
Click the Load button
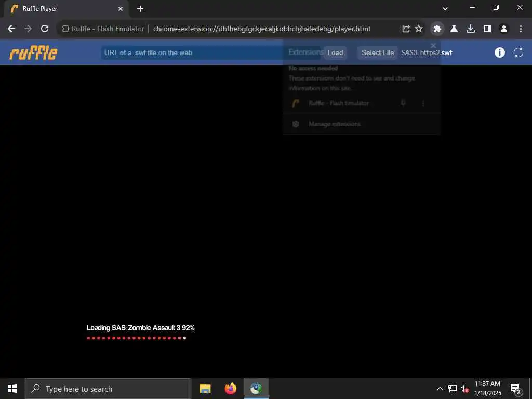[335, 52]
